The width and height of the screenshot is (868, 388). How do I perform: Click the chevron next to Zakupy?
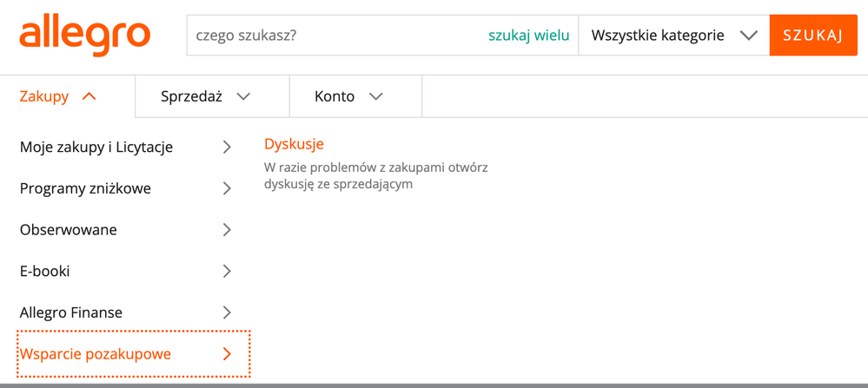89,96
